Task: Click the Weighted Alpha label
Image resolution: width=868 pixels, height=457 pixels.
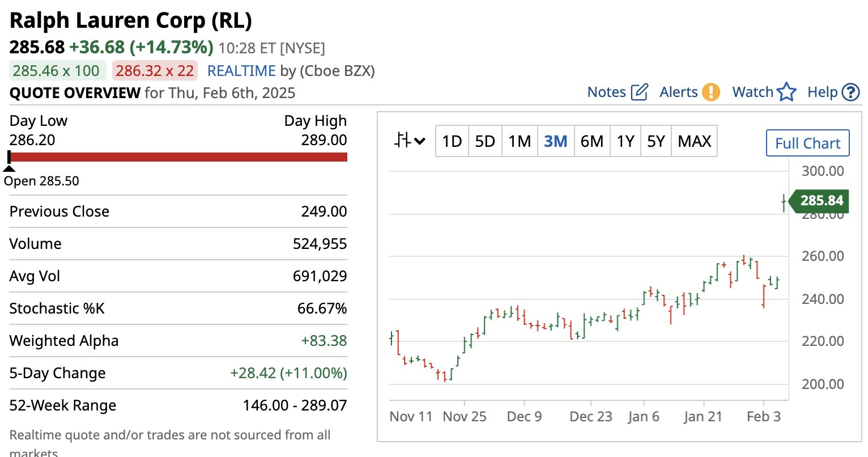Action: (x=64, y=341)
